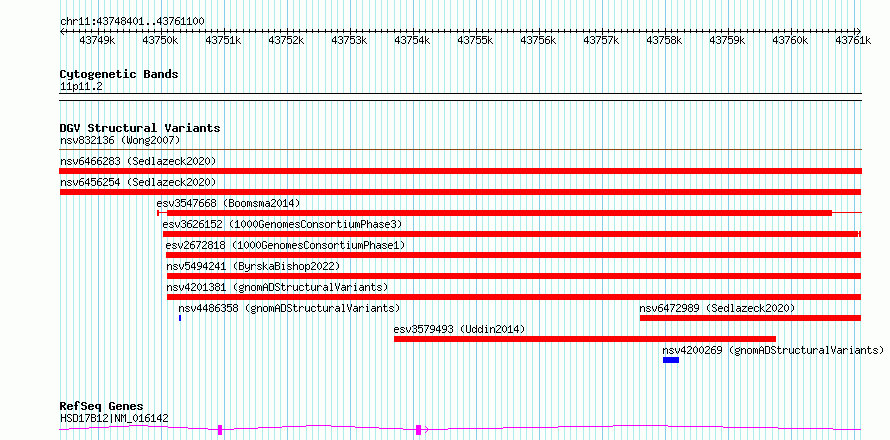Open the HSD17B12|NM_016142 gene label
890x440 pixels.
coord(114,419)
